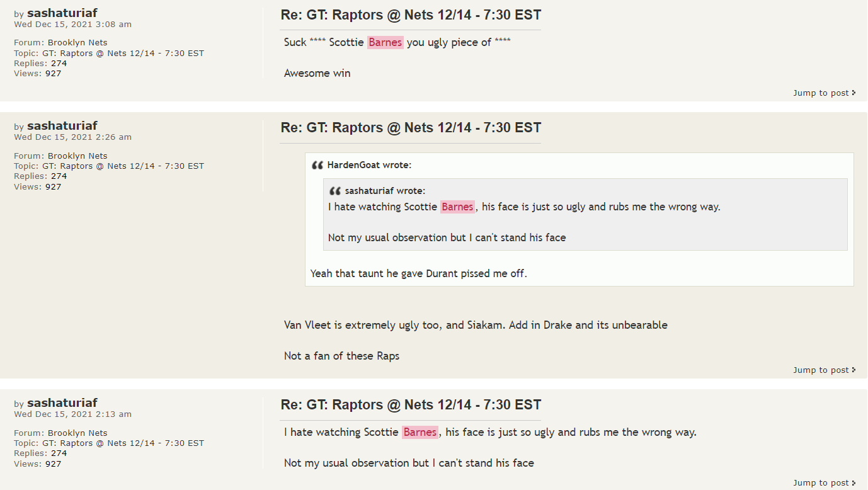Open the GT: Raptors @ Nets topic link under 3:08 am

123,53
